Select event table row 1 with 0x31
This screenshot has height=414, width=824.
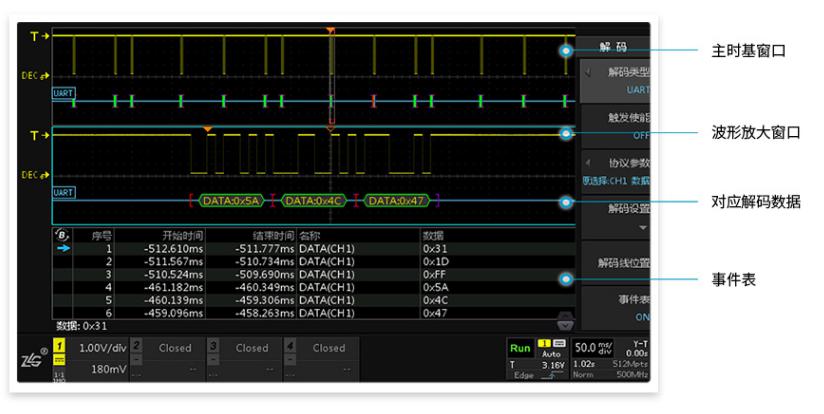pos(314,249)
